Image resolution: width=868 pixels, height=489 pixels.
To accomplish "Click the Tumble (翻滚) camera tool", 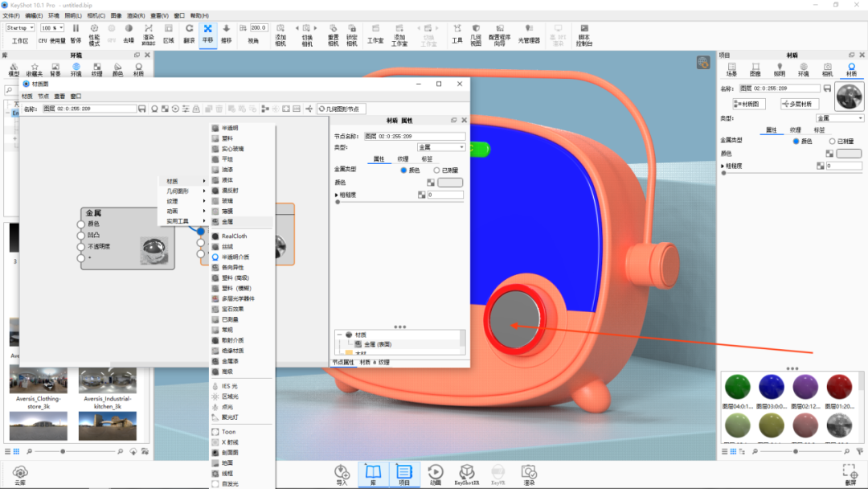I will pos(190,34).
